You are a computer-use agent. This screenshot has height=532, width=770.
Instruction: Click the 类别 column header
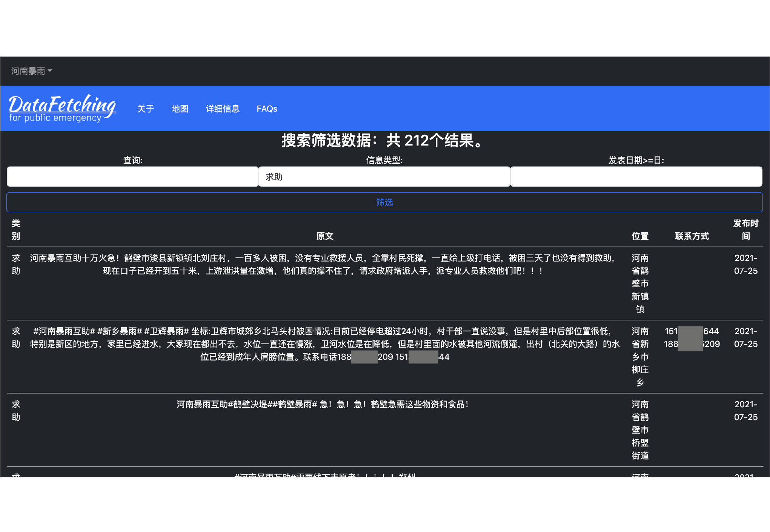[x=16, y=230]
